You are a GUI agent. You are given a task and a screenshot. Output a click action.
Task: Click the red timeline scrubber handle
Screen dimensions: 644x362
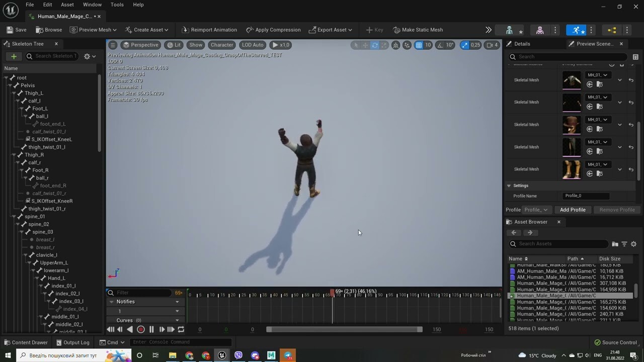point(332,292)
